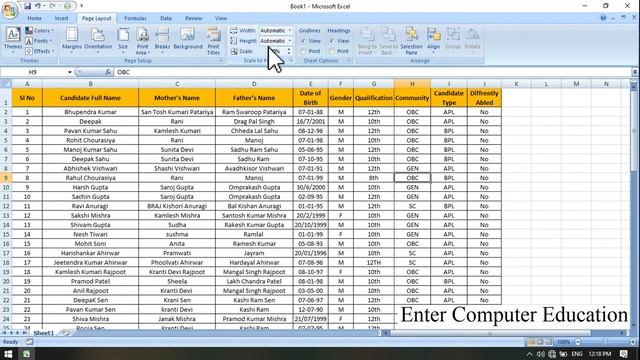Open the Windows Start menu
This screenshot has width=640, height=360.
pos(8,353)
